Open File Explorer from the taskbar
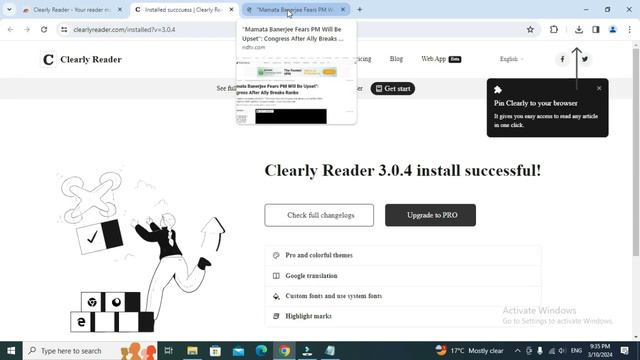The width and height of the screenshot is (640, 360). (192, 351)
